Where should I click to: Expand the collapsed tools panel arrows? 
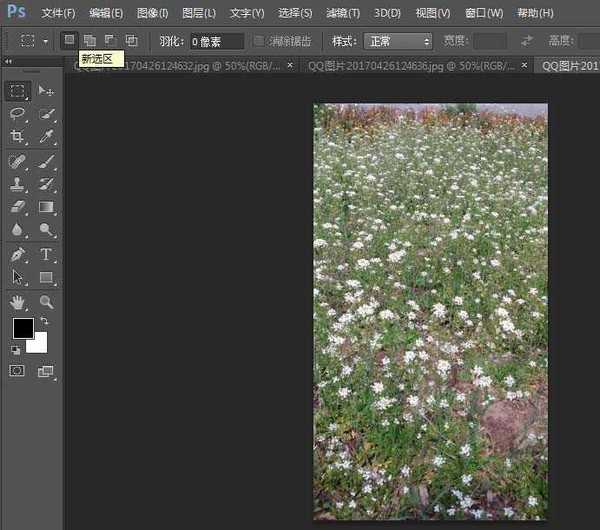coord(10,61)
